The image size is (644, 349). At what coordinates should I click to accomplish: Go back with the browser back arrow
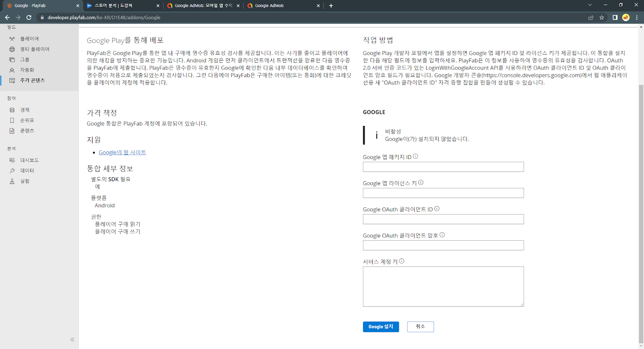tap(7, 17)
